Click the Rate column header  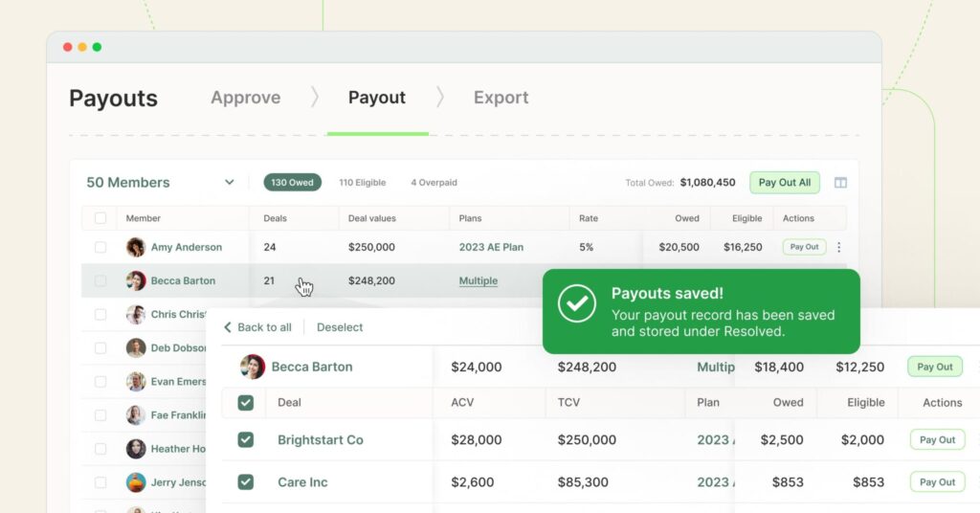(x=589, y=218)
